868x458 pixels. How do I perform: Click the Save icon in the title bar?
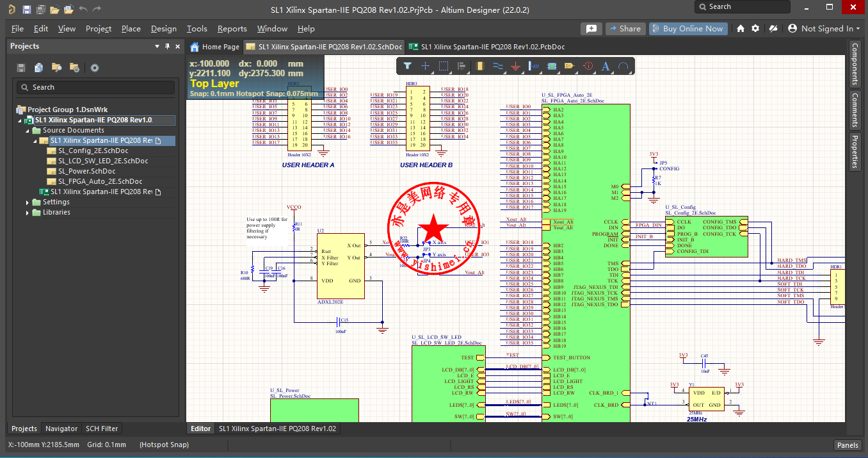point(26,10)
